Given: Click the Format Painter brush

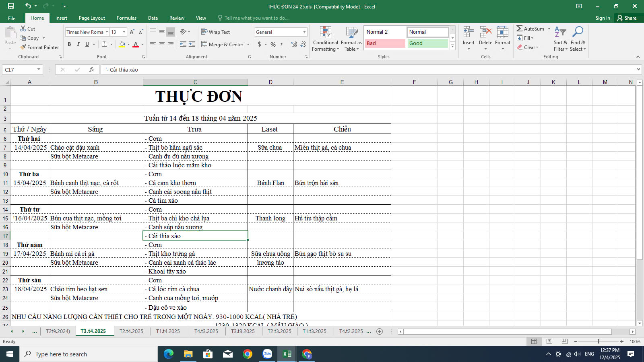Looking at the screenshot, I should click(23, 47).
